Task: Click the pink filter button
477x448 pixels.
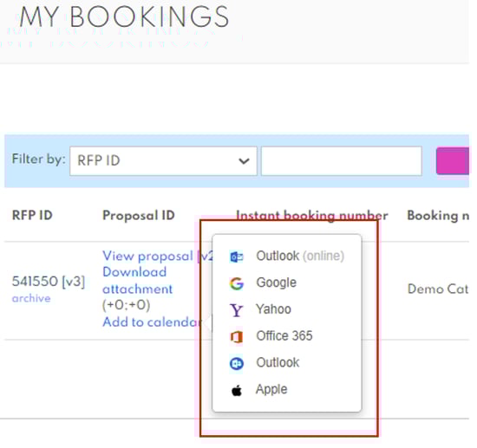Action: click(453, 161)
